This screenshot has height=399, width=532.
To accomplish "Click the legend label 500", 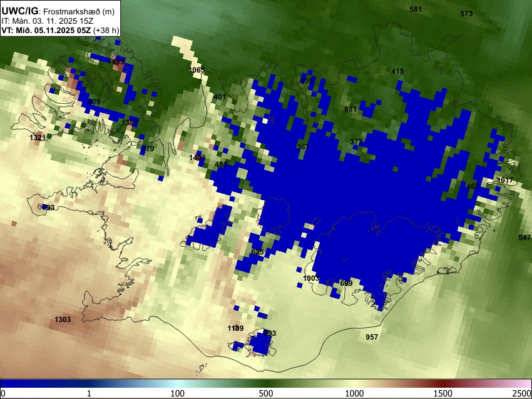I will (265, 393).
